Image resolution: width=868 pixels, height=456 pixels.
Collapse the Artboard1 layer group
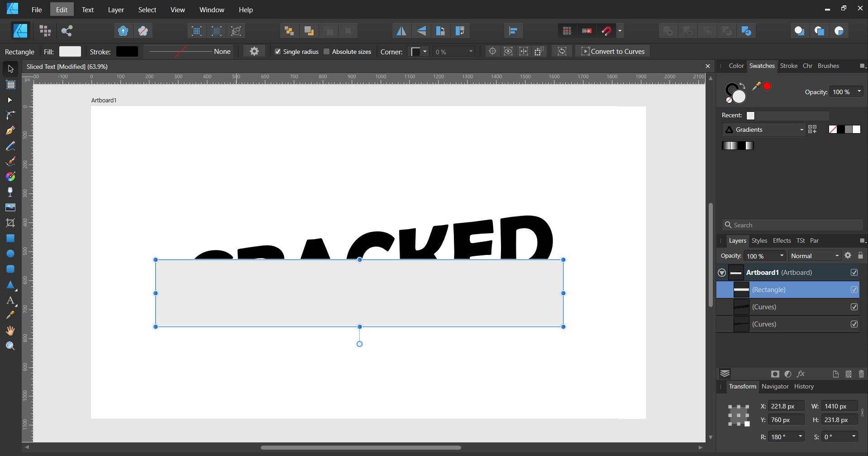click(721, 272)
